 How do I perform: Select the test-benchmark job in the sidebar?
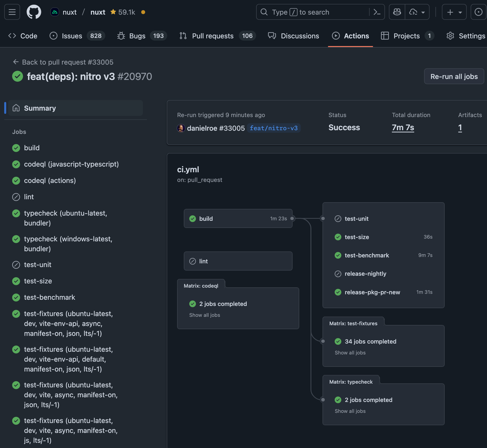pos(49,297)
